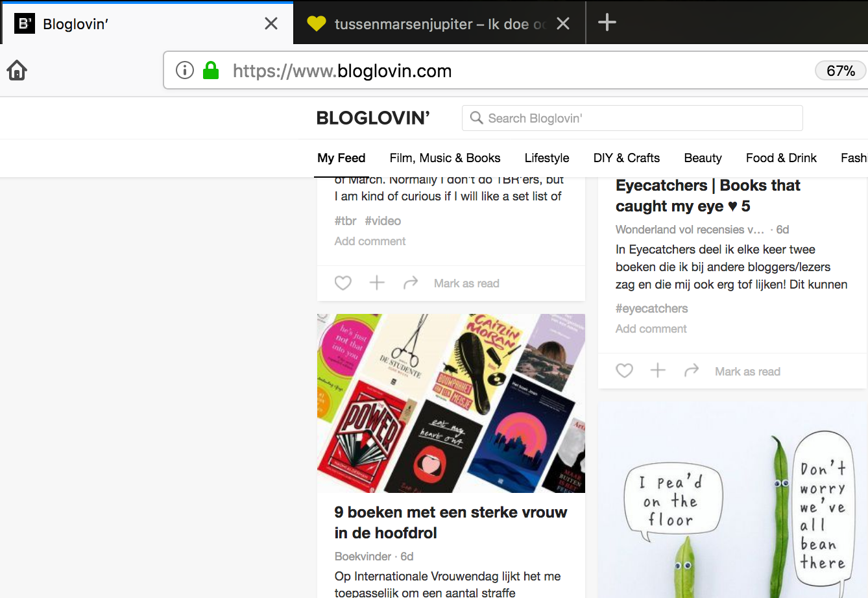
Task: Like the Eyecatchers post with heart icon
Action: [624, 370]
